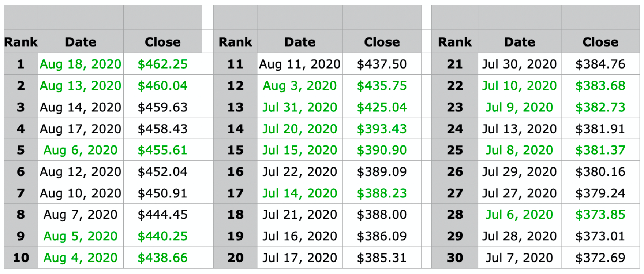644x274 pixels.
Task: Click the Aug 11, 2020 date cell
Action: pos(300,64)
